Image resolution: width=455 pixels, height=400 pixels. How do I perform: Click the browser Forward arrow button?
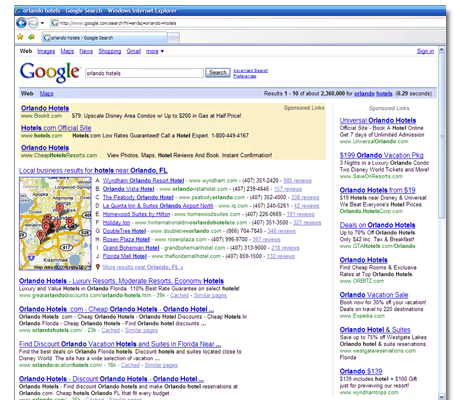pyautogui.click(x=33, y=23)
